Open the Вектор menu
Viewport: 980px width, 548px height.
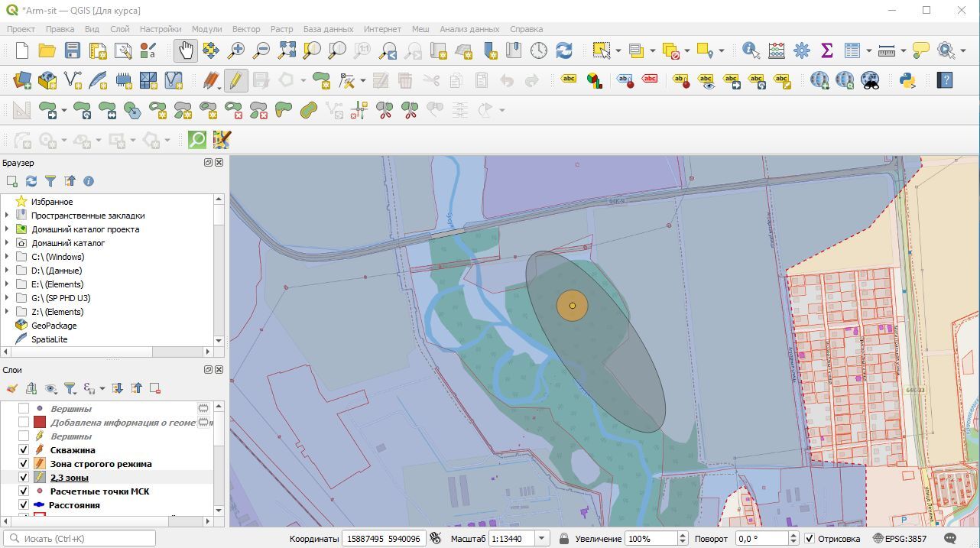[246, 29]
